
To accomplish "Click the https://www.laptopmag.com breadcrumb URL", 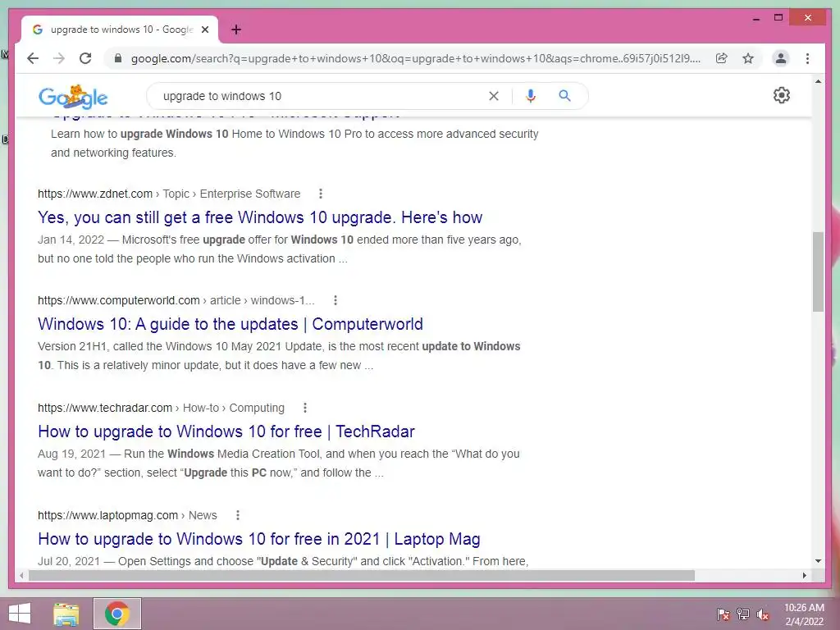I will (107, 515).
